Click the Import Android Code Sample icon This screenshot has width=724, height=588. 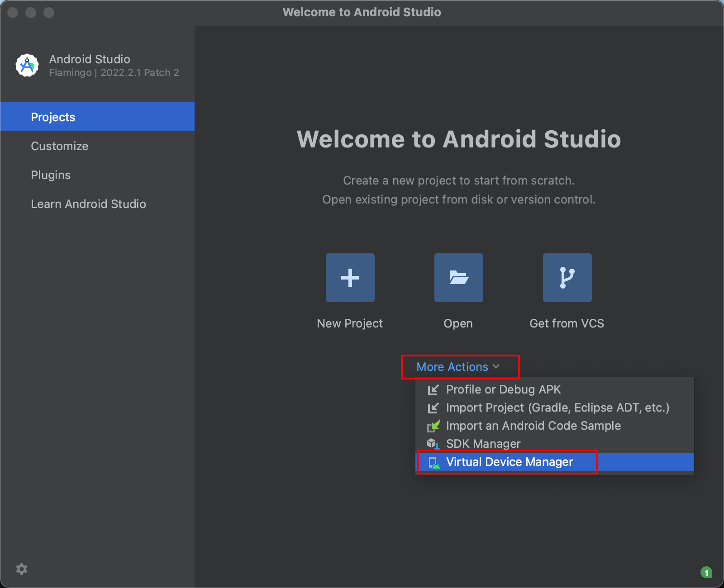433,426
